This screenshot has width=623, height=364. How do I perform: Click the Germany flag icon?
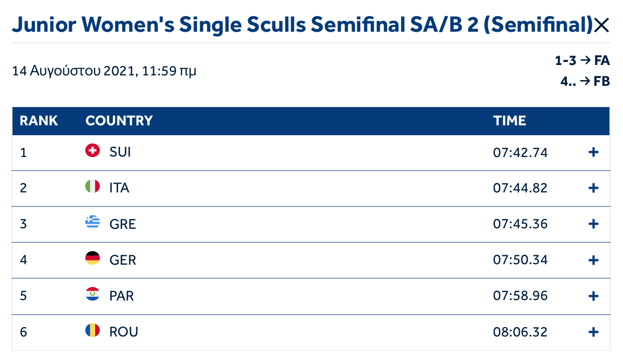(92, 258)
